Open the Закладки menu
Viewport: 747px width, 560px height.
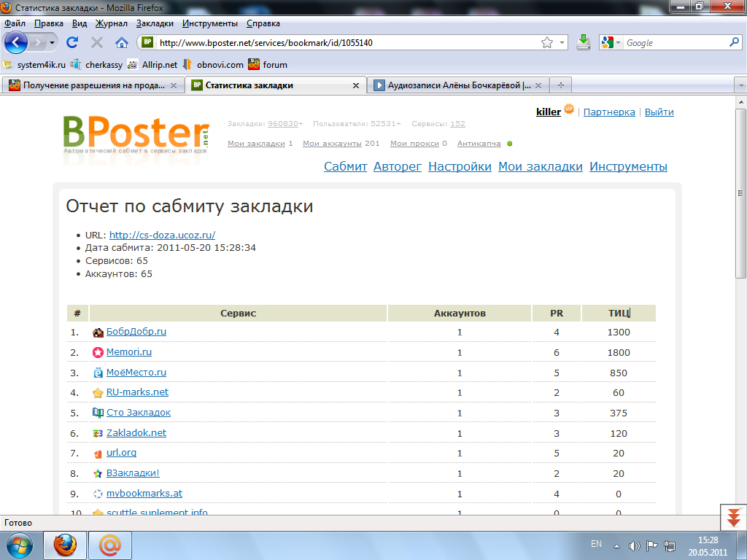pos(155,23)
